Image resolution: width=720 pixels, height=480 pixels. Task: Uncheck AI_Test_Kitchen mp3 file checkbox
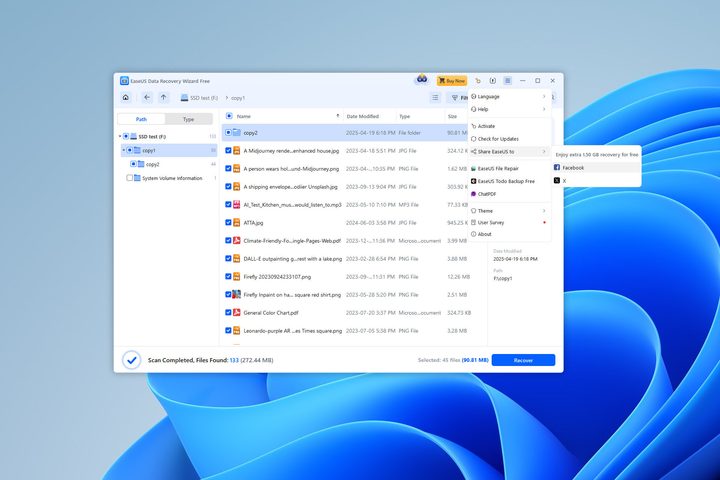[228, 204]
